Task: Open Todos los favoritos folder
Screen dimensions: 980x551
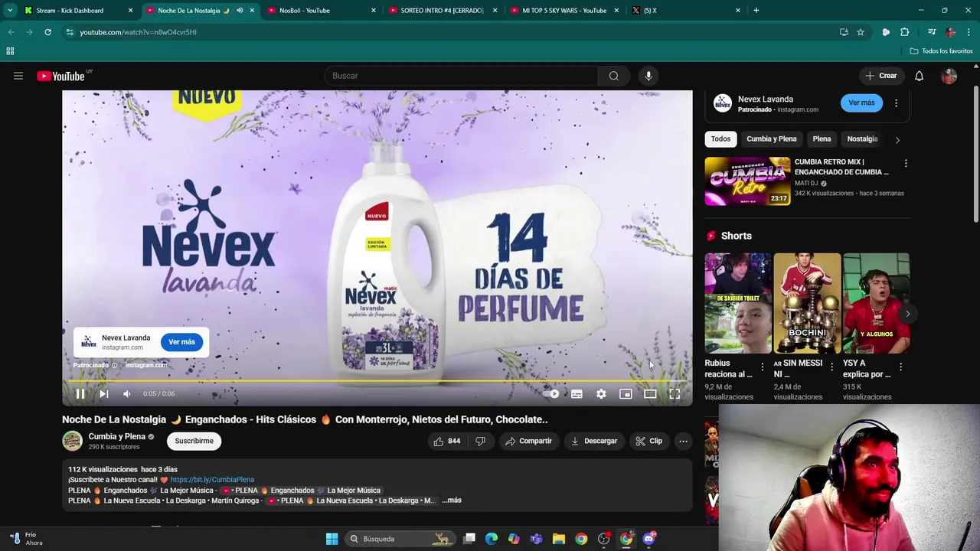Action: tap(941, 51)
